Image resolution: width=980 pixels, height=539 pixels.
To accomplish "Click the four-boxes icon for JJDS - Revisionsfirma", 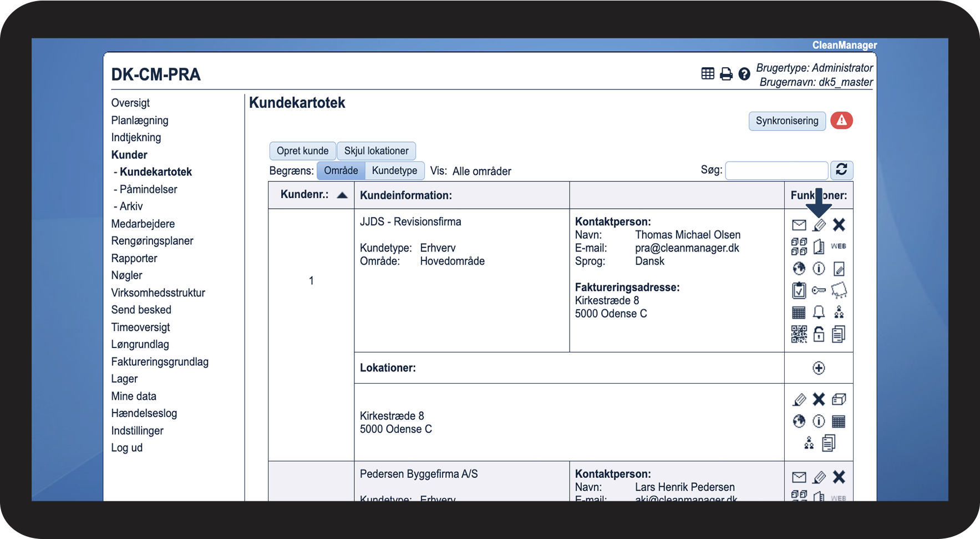I will 799,246.
